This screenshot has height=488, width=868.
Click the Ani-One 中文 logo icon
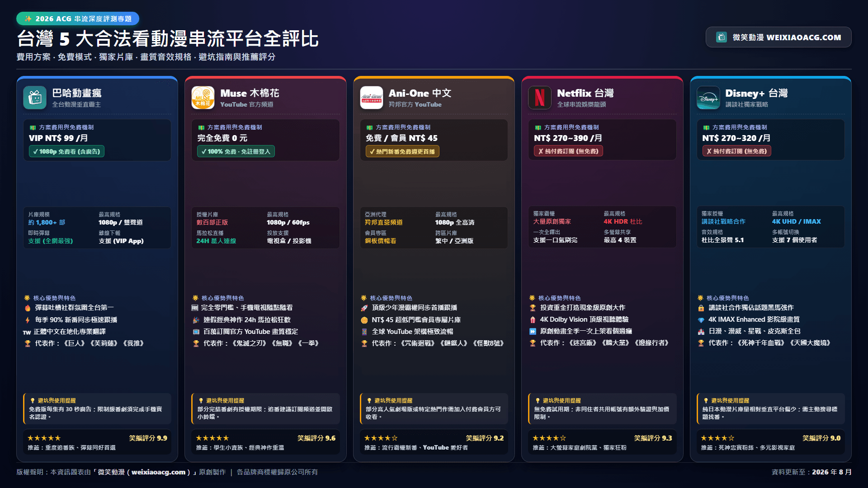372,98
